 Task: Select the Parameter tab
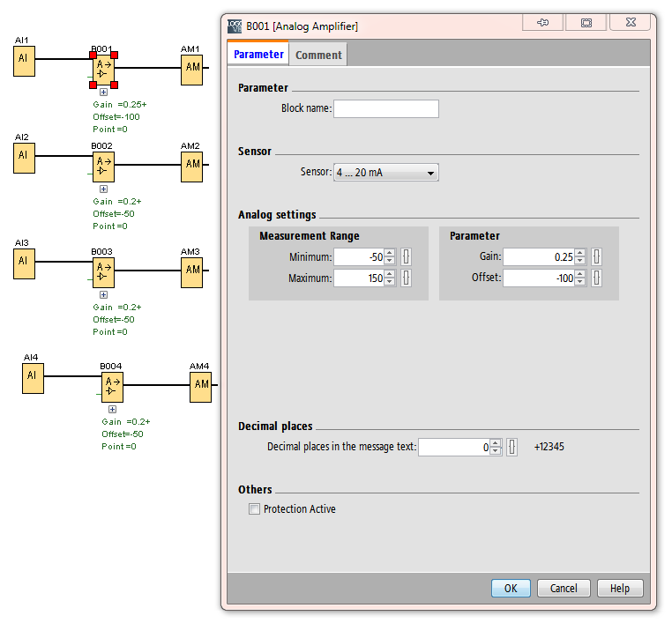click(x=258, y=55)
